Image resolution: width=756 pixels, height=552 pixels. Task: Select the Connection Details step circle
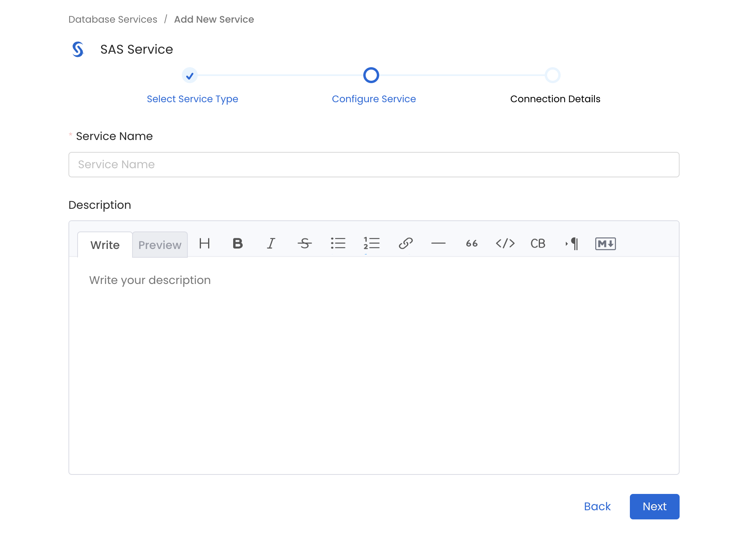coord(553,75)
